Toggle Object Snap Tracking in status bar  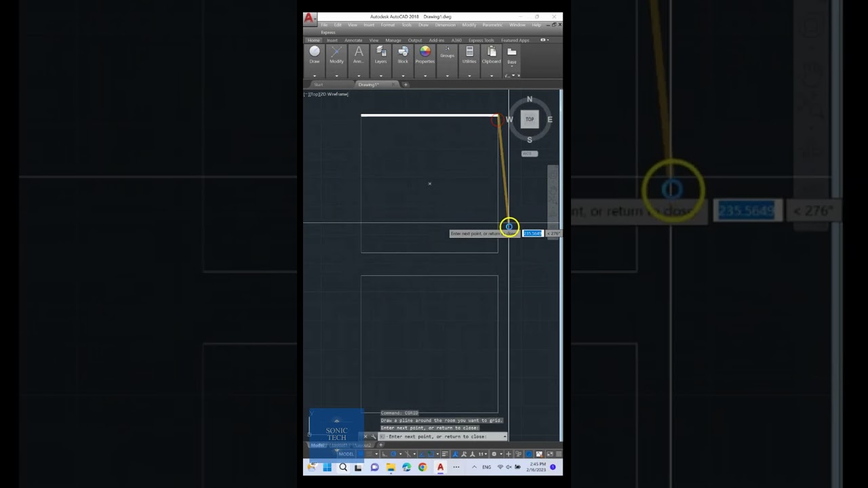click(421, 454)
